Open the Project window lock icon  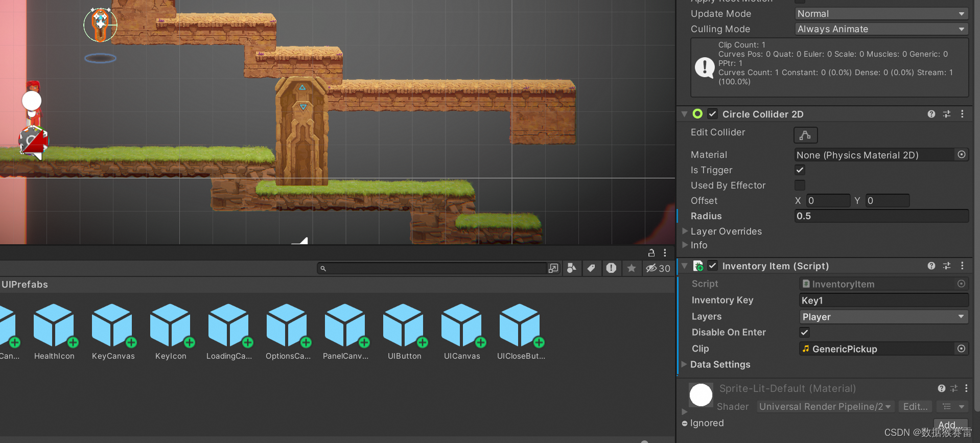[651, 252]
